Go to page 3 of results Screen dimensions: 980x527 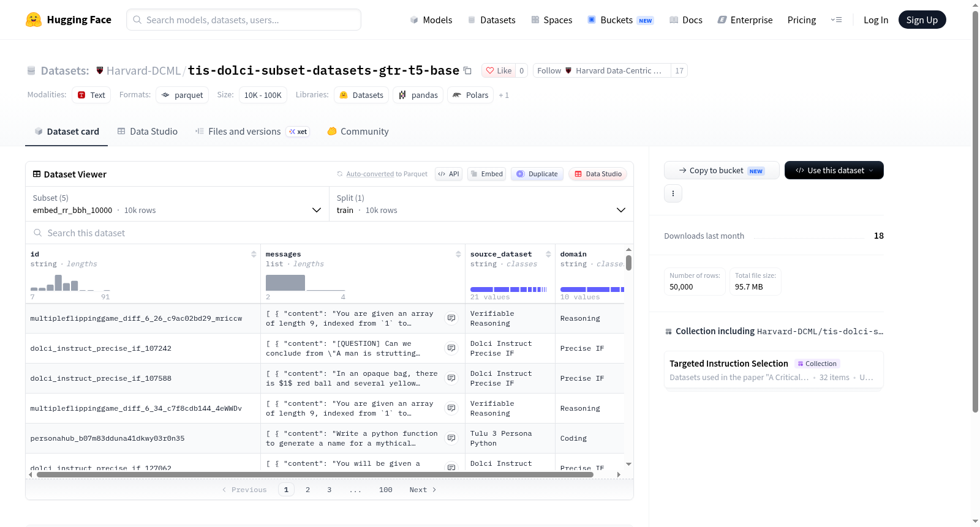[330, 490]
